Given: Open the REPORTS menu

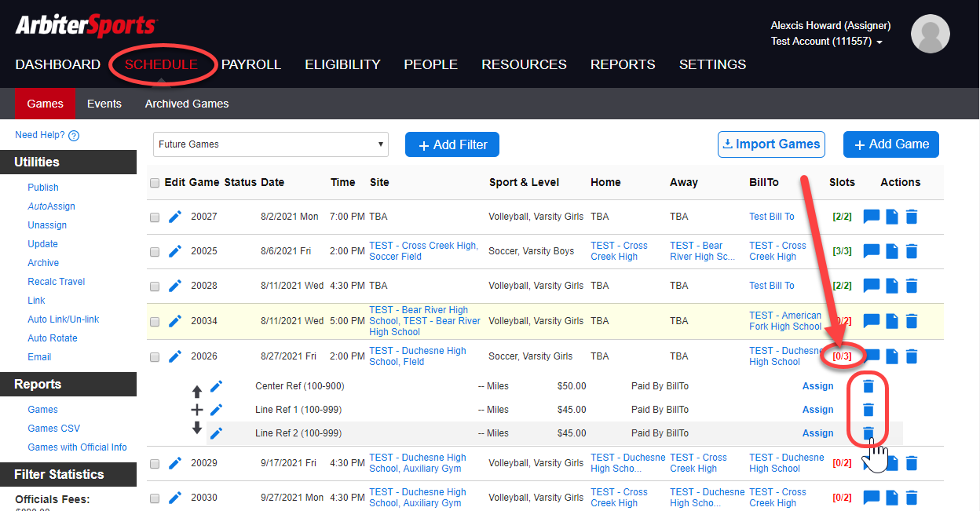Looking at the screenshot, I should click(623, 64).
